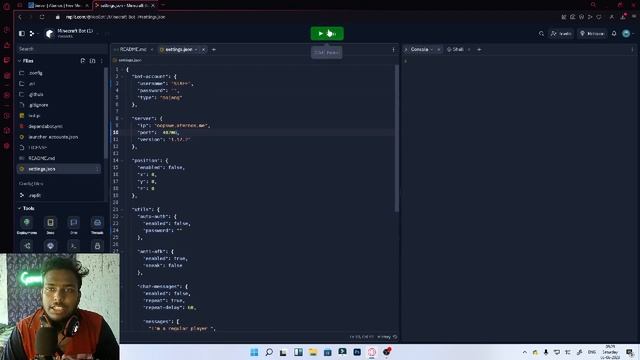This screenshot has height=360, width=640.
Task: Create a new folder icon
Action: [93, 61]
